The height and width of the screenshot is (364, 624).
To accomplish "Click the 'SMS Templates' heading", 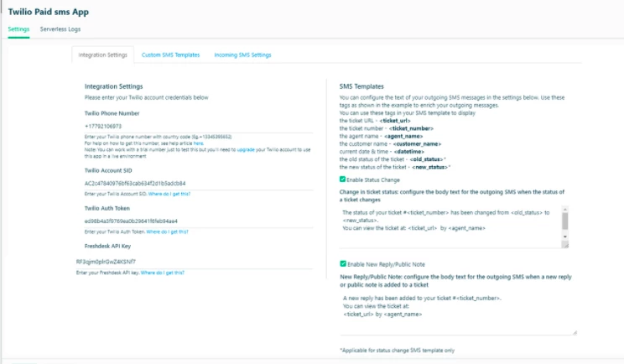I will pyautogui.click(x=361, y=86).
